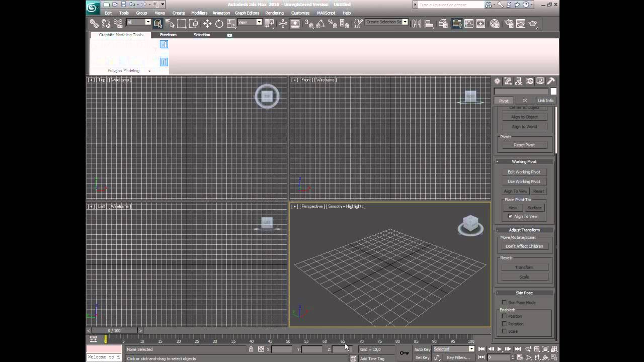
Task: Toggle the Selection Lock padlock icon
Action: tap(251, 349)
